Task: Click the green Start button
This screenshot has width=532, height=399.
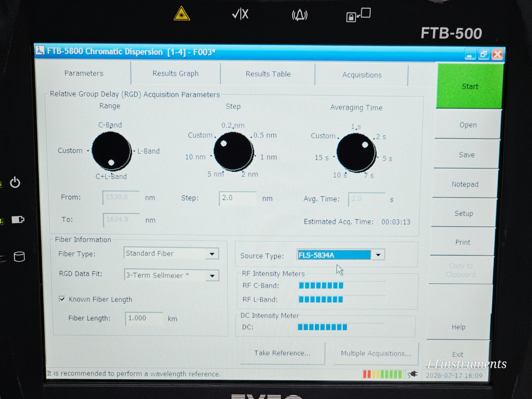Action: [469, 86]
